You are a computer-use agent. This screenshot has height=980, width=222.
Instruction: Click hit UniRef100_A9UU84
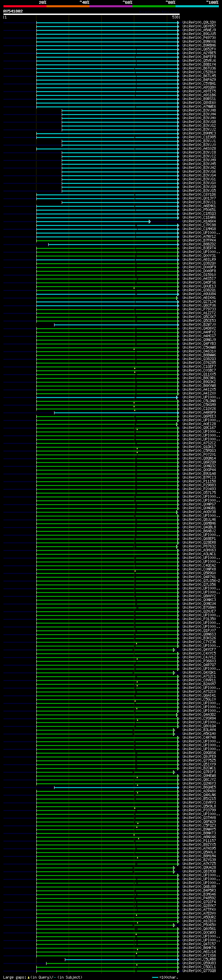coord(199,294)
